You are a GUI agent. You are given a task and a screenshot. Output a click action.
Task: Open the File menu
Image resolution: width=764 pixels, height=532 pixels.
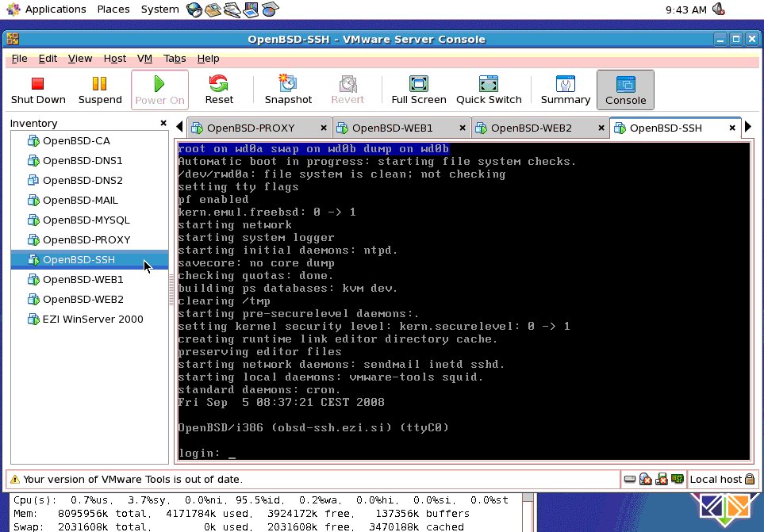click(x=20, y=59)
